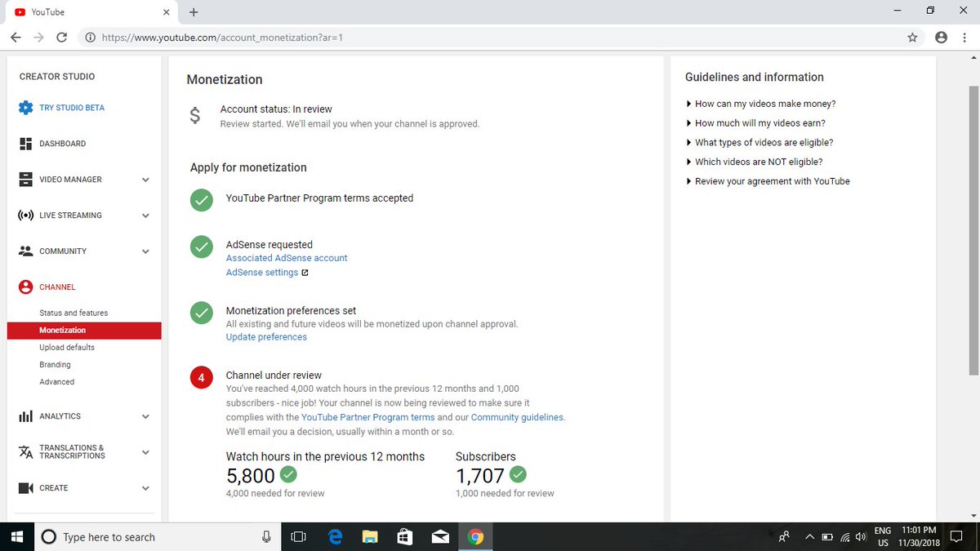This screenshot has height=551, width=980.
Task: Click the Try Studio Beta gear icon
Action: point(25,108)
